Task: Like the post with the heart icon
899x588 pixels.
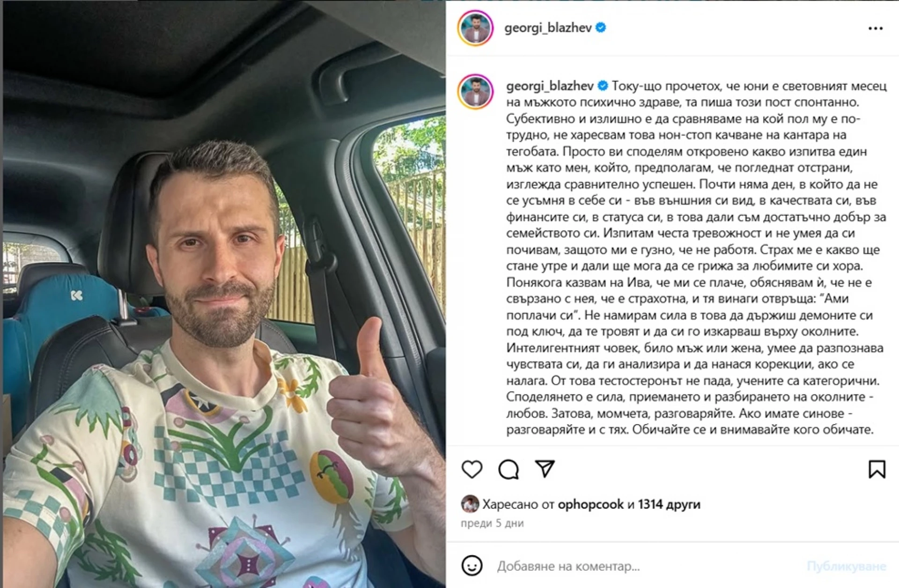Action: (472, 469)
